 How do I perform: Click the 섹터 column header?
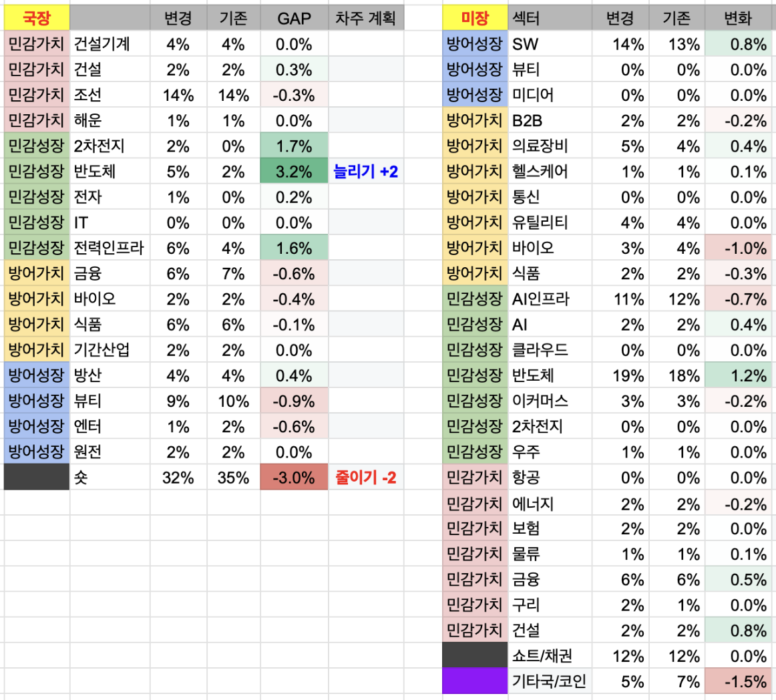550,18
